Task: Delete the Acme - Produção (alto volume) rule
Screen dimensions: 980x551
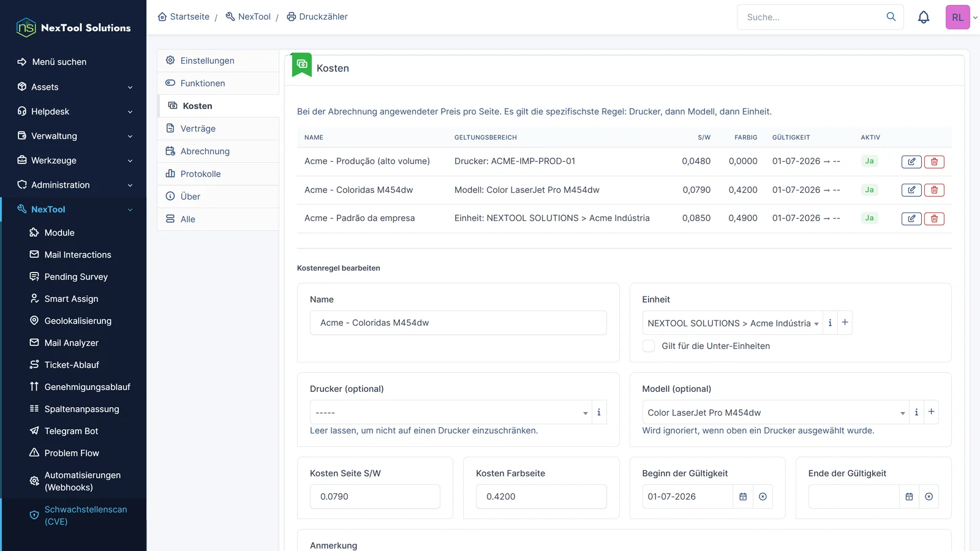Action: tap(934, 162)
